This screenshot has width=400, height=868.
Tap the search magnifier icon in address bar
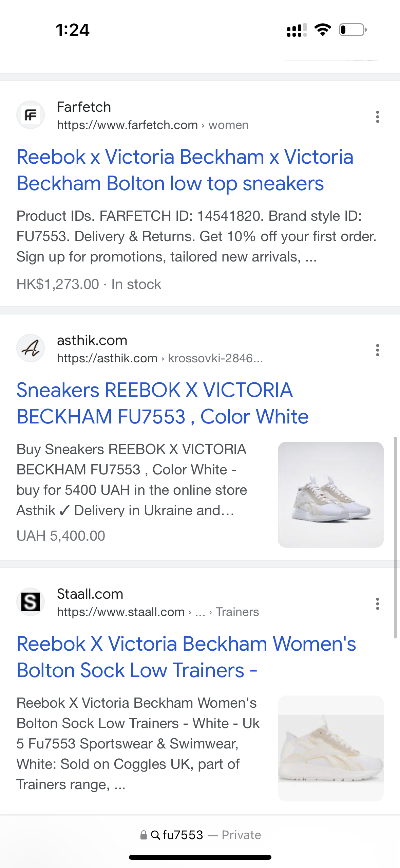155,835
